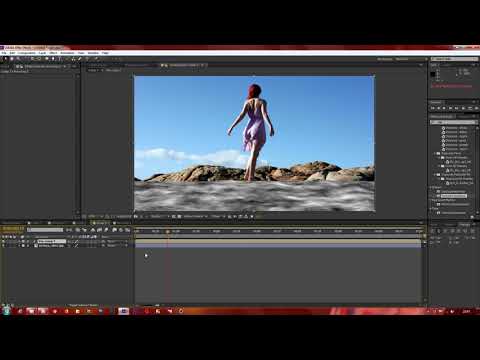Step back one frame in Preview panel
Screen dimensions: 480x360
click(x=439, y=108)
